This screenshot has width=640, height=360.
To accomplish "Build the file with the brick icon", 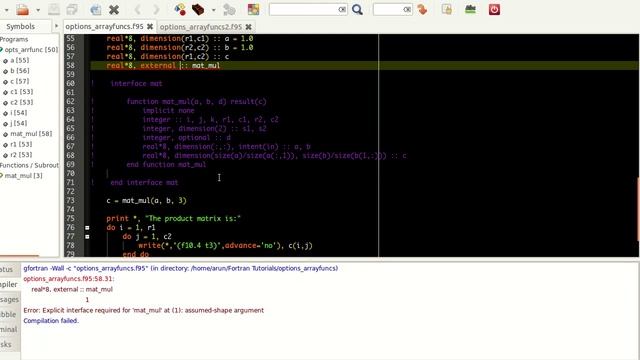I will point(198,9).
